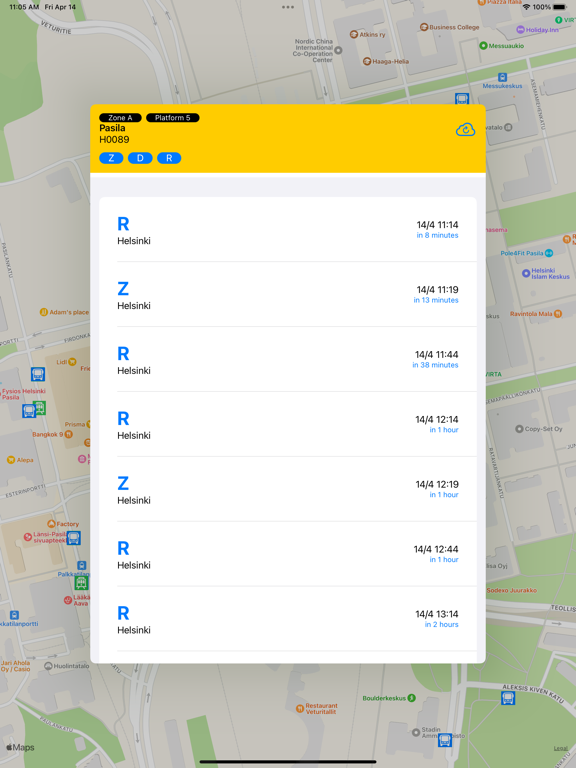Select Jari Ahola Oy / Casio label
Viewport: 576px width, 768px height.
[x=15, y=666]
